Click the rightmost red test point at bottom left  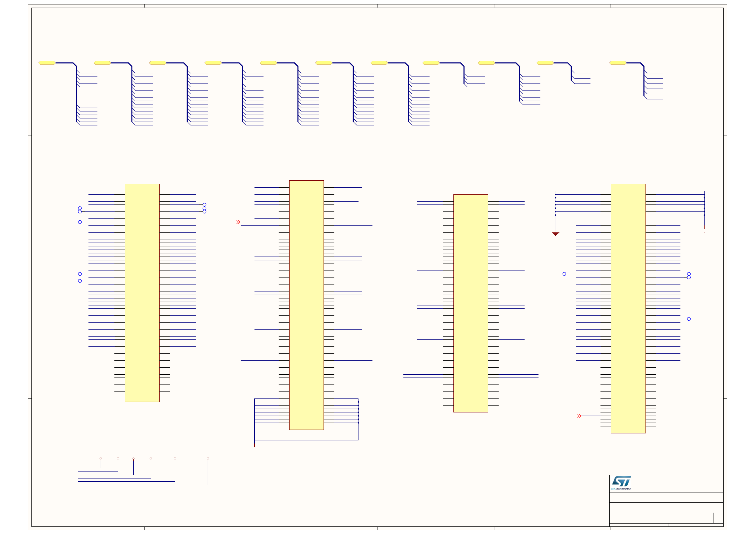[208, 458]
